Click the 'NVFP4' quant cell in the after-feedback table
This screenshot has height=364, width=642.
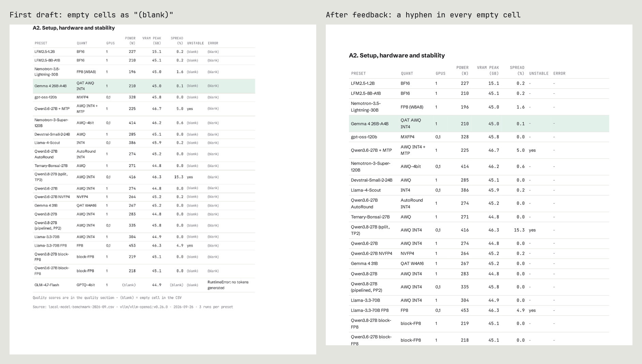[x=408, y=254]
